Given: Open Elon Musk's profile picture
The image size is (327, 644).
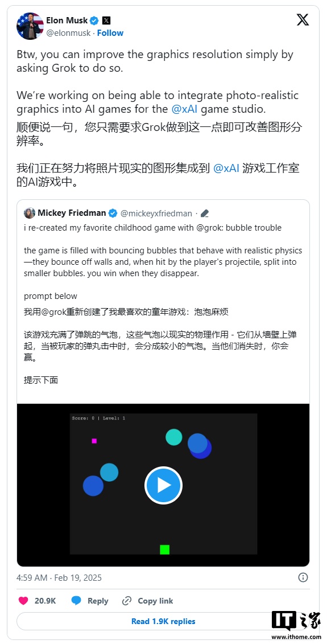Looking at the screenshot, I should point(30,26).
